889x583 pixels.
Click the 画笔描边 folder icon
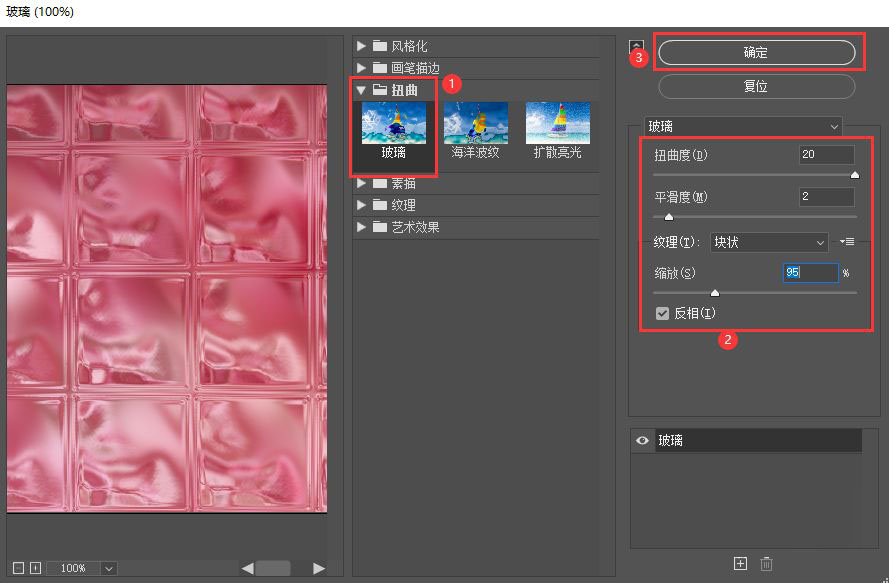[x=380, y=67]
